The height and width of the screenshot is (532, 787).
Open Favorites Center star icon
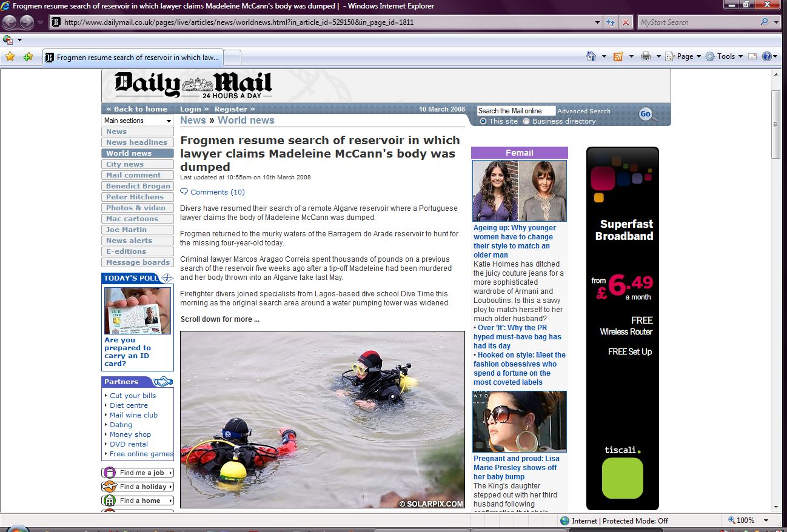(x=10, y=57)
